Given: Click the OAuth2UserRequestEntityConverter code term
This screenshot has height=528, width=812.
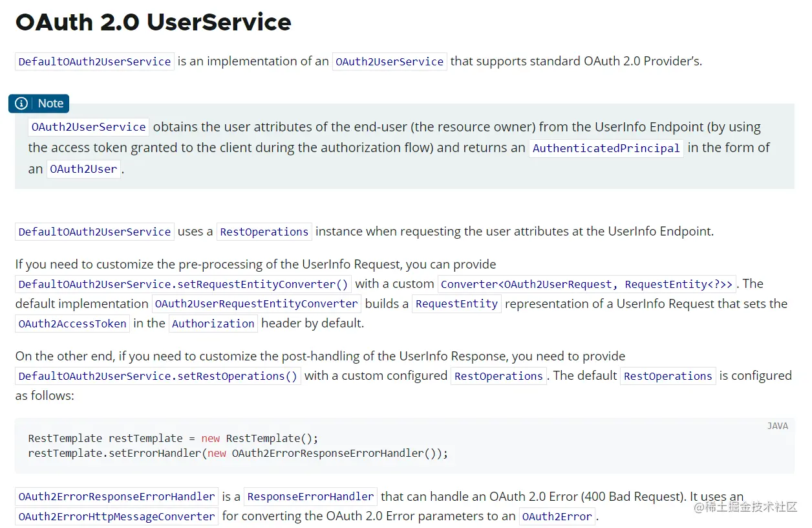Looking at the screenshot, I should pyautogui.click(x=256, y=304).
